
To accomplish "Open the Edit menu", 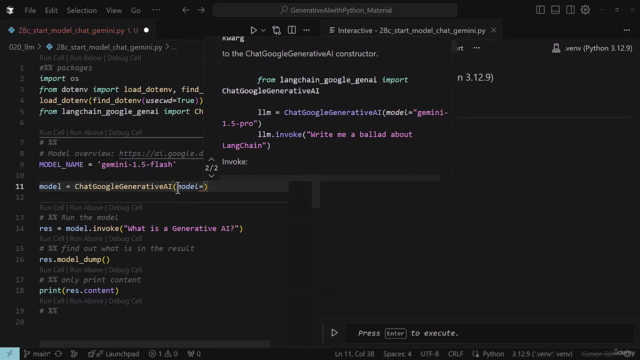I will pos(51,10).
